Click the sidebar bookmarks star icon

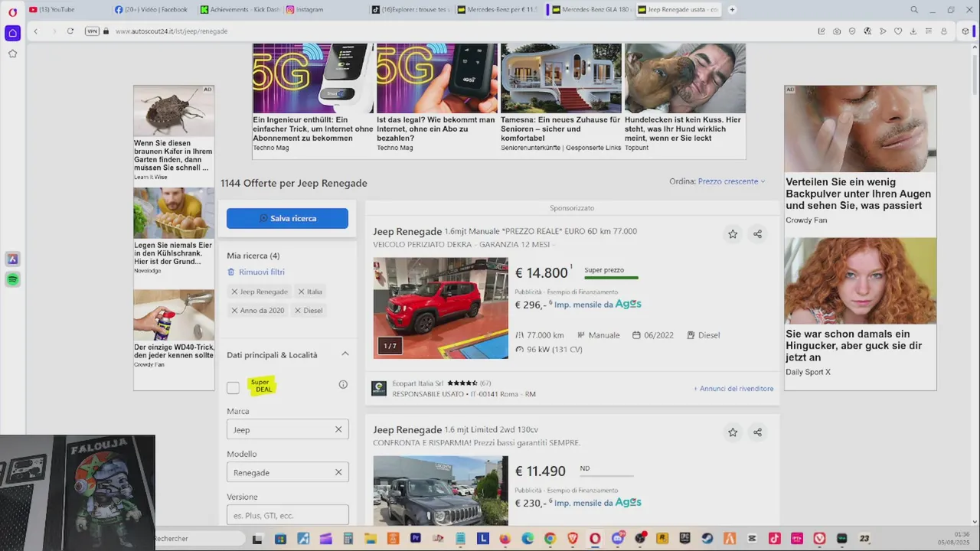tap(12, 54)
